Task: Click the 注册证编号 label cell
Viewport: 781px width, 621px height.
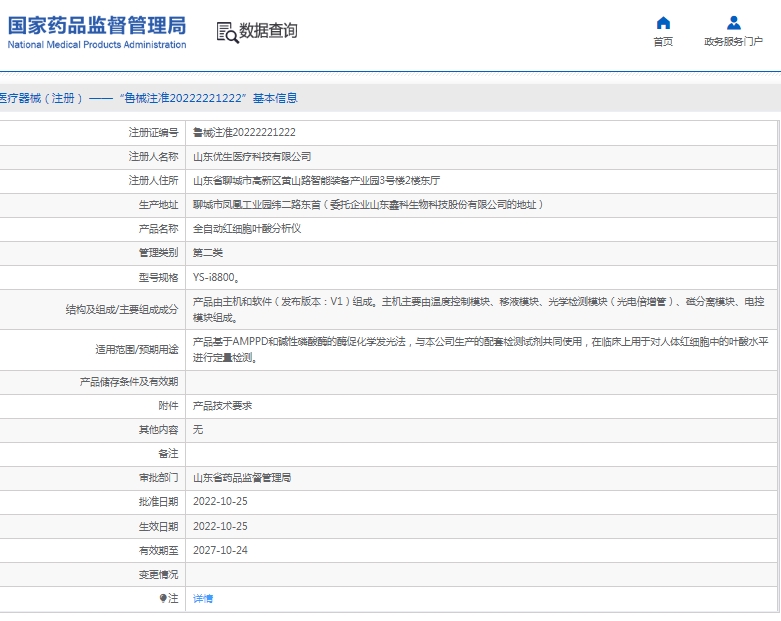Action: click(153, 132)
